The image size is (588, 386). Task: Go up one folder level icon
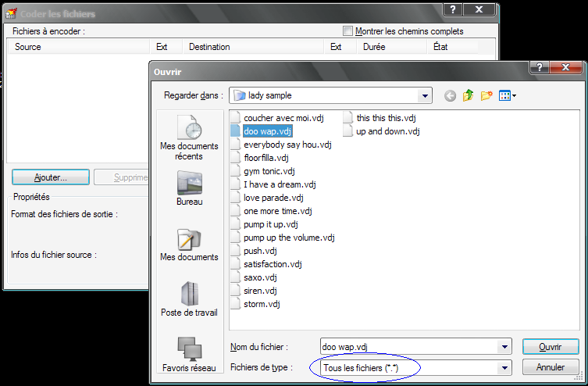469,96
